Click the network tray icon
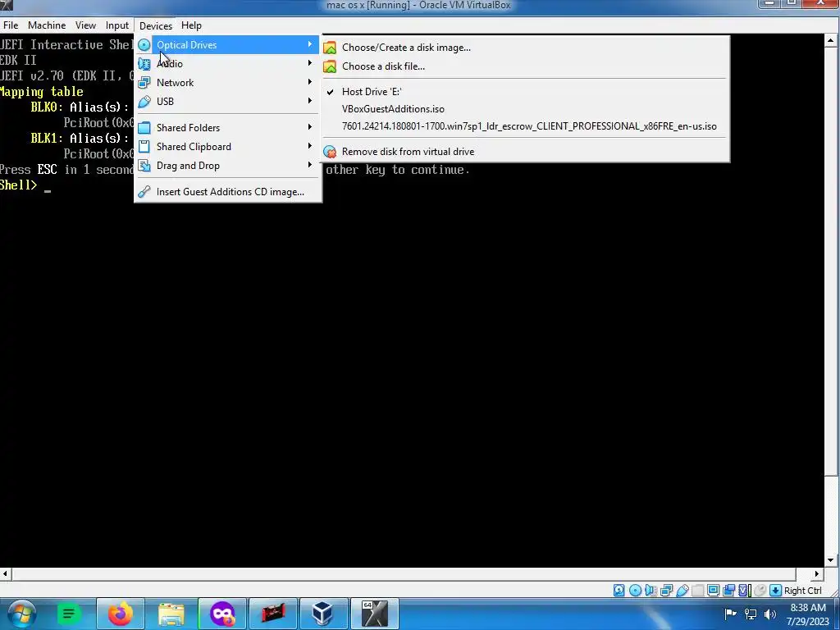The height and width of the screenshot is (630, 840). (751, 614)
